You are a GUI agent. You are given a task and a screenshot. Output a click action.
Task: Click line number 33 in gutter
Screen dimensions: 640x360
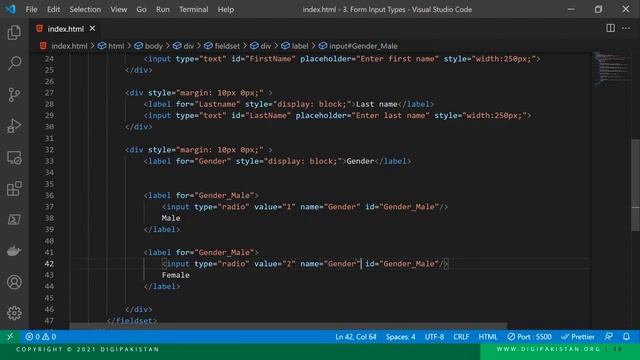coord(49,161)
